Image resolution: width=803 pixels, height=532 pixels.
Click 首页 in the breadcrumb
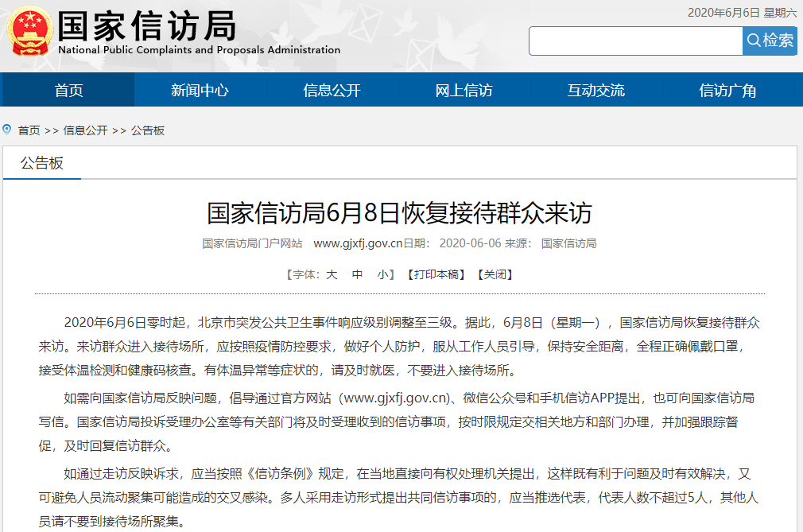pos(29,130)
